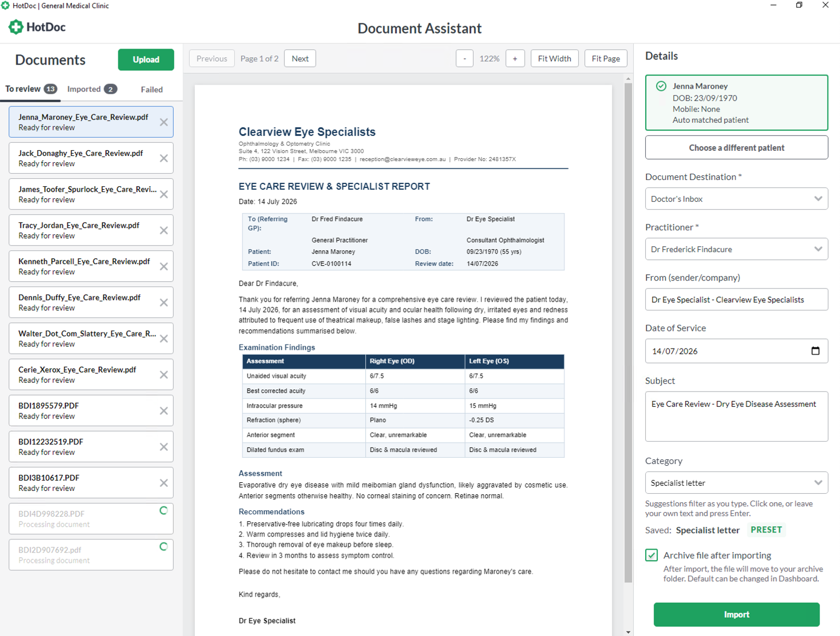Image resolution: width=840 pixels, height=636 pixels.
Task: Remove Jack_Donaghy_Eye_Care_Review.pdf with its X icon
Action: coord(164,158)
